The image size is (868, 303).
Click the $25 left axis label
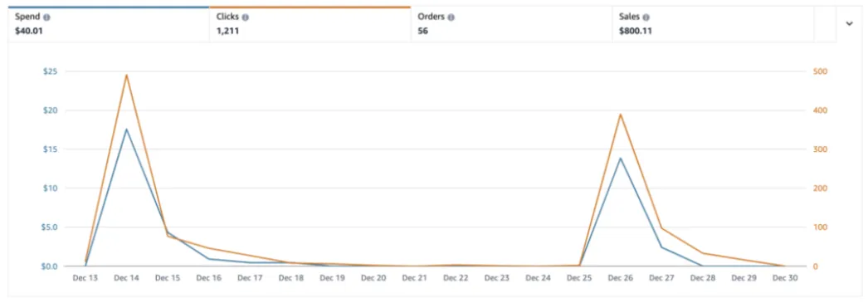tap(51, 71)
